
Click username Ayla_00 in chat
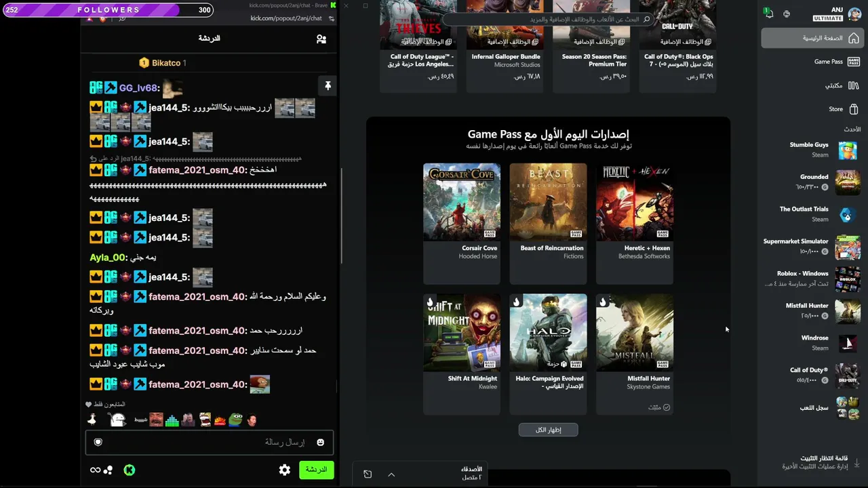[x=108, y=258]
